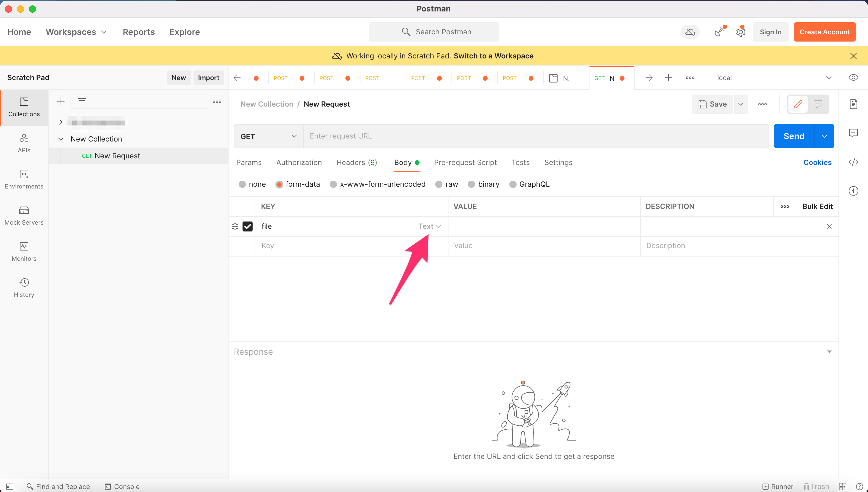The width and height of the screenshot is (868, 492).
Task: Open the Documentation panel in right sidebar
Action: point(854,104)
